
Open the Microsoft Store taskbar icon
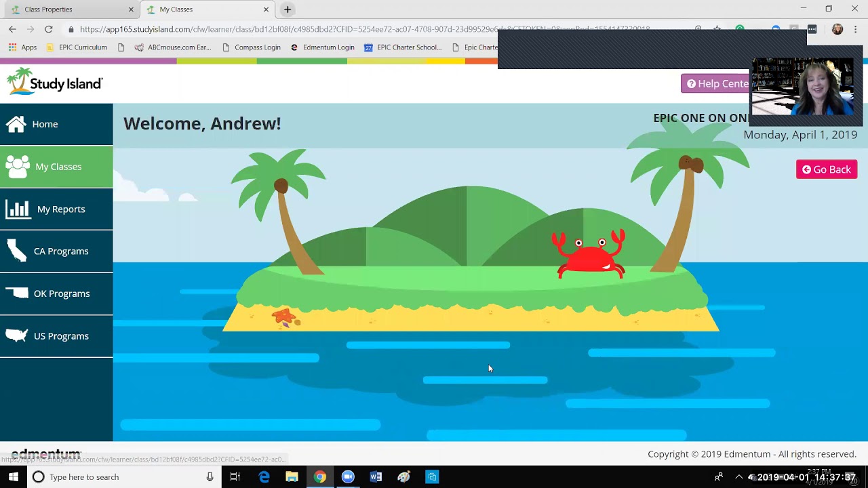tap(432, 477)
